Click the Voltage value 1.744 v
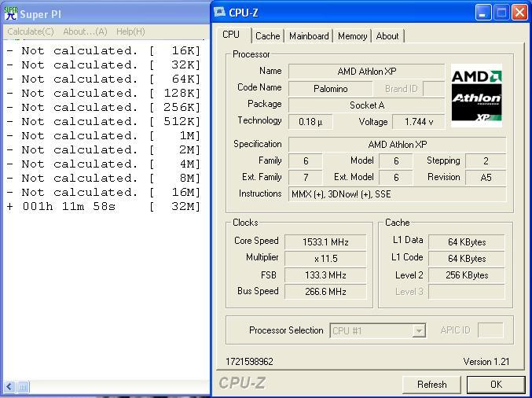This screenshot has height=398, width=532. coord(418,122)
